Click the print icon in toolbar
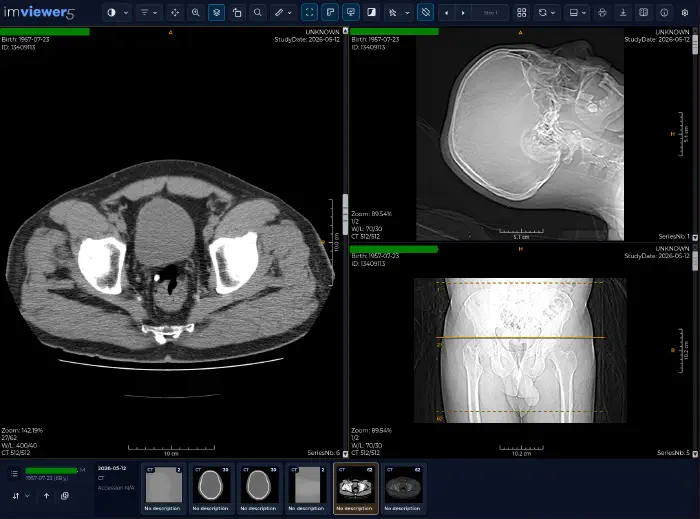 (602, 12)
